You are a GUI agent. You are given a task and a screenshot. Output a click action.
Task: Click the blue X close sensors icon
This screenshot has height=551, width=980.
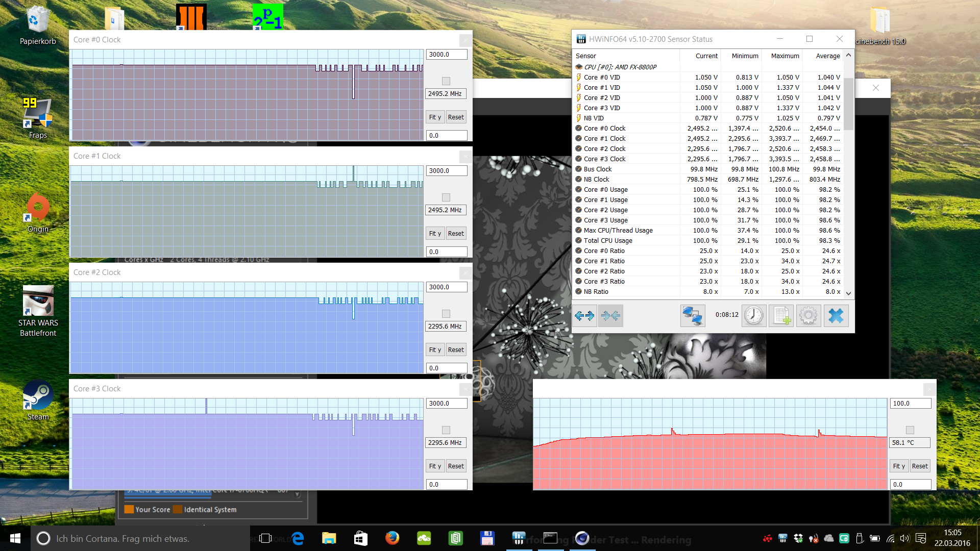coord(836,316)
